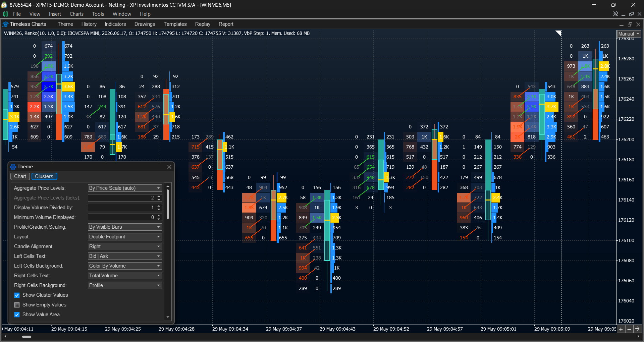Open the Charts menu

coord(76,14)
